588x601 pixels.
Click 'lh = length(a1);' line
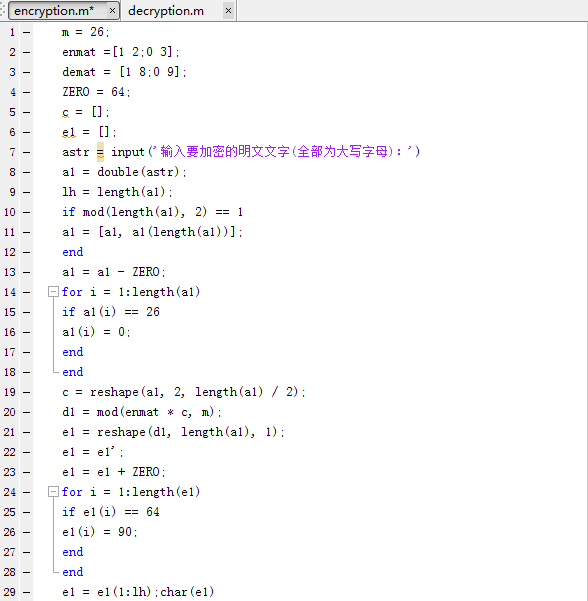point(117,192)
